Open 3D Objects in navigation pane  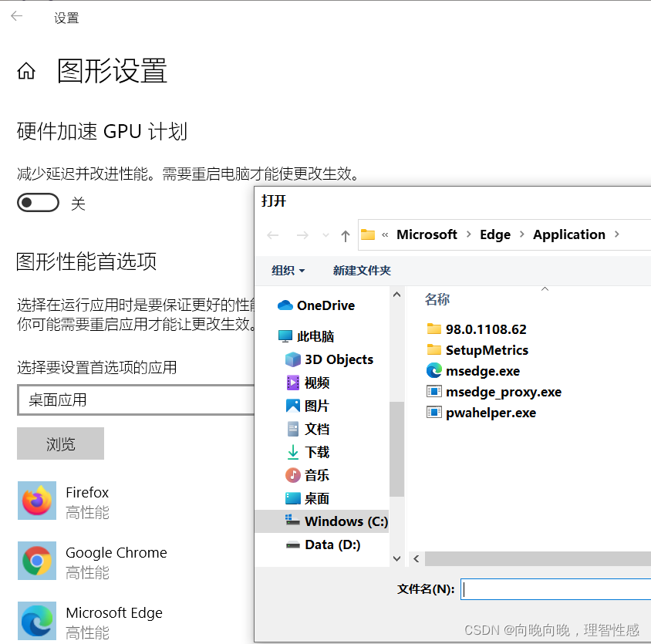click(x=329, y=359)
